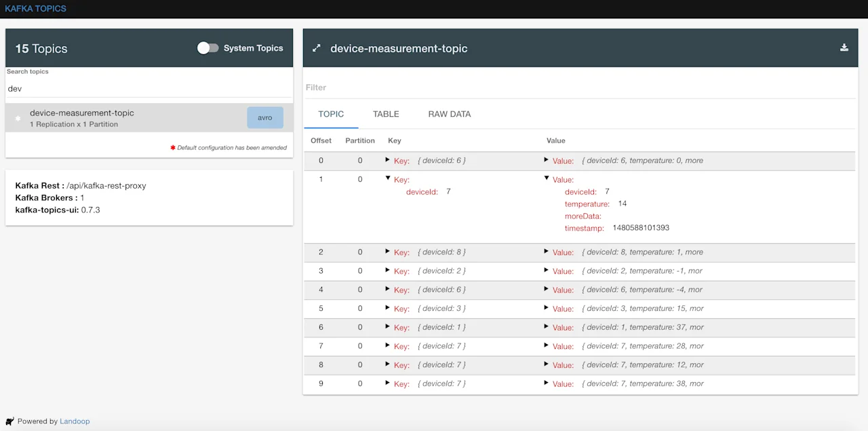The image size is (868, 431).
Task: Expand the Value for offset 7
Action: [x=546, y=345]
